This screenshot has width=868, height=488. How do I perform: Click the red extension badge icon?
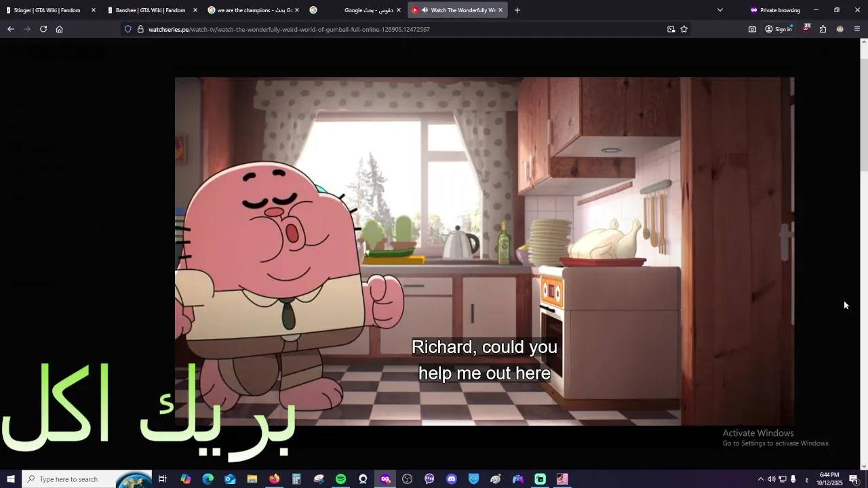806,28
